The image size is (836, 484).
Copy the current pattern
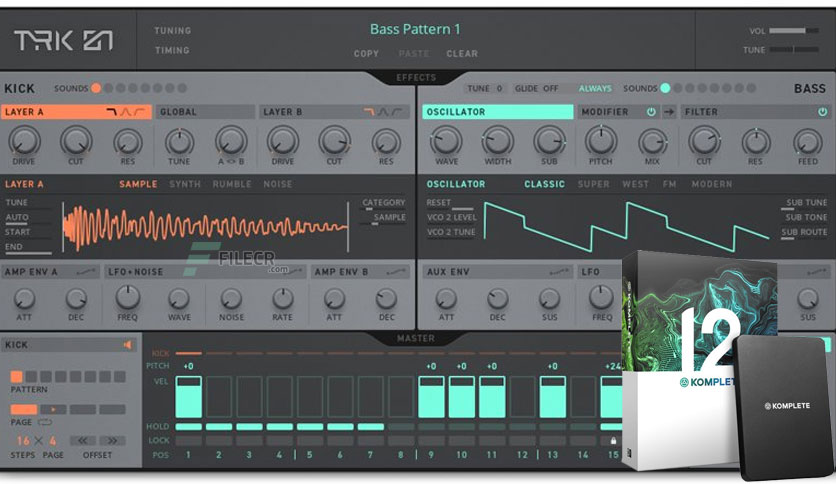click(366, 54)
